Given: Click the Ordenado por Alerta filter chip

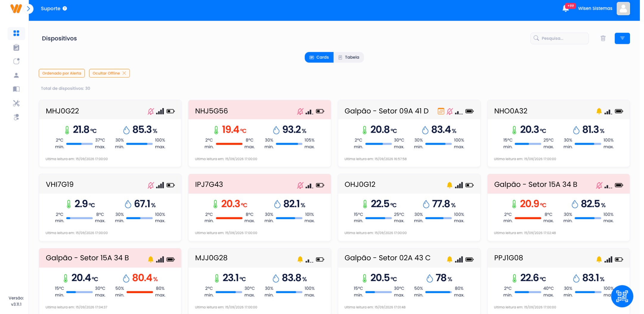Looking at the screenshot, I should point(62,73).
